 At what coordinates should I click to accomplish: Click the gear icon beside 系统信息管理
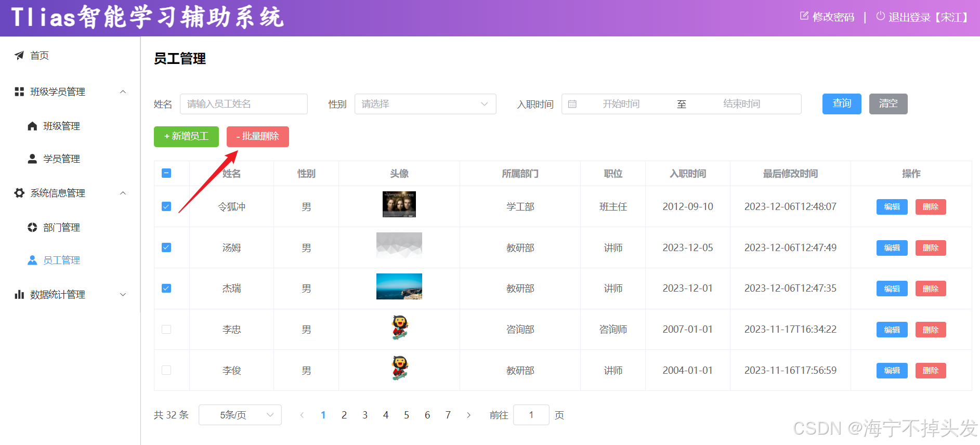pos(19,193)
